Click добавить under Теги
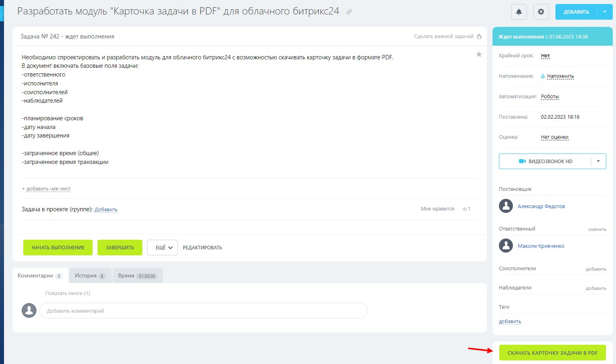Image resolution: width=616 pixels, height=364 pixels. pyautogui.click(x=510, y=322)
